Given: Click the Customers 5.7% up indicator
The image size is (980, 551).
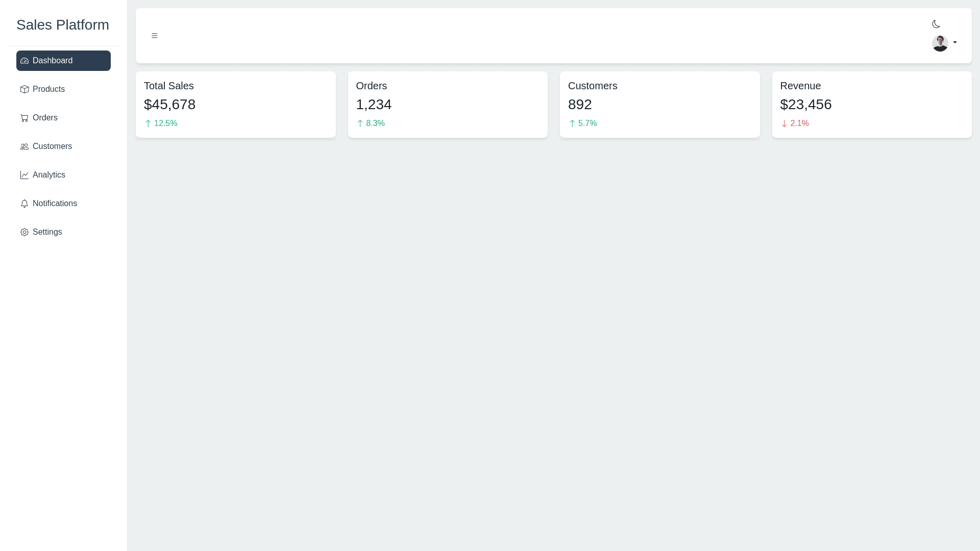Looking at the screenshot, I should pos(582,123).
